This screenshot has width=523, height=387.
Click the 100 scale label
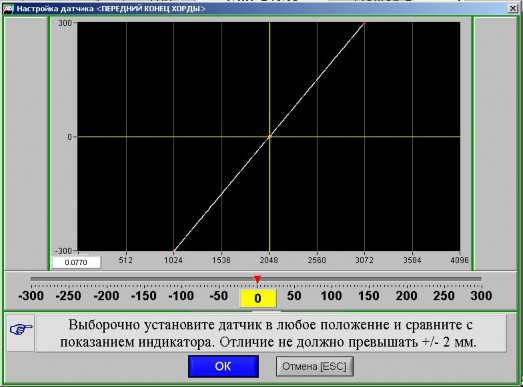pos(331,296)
